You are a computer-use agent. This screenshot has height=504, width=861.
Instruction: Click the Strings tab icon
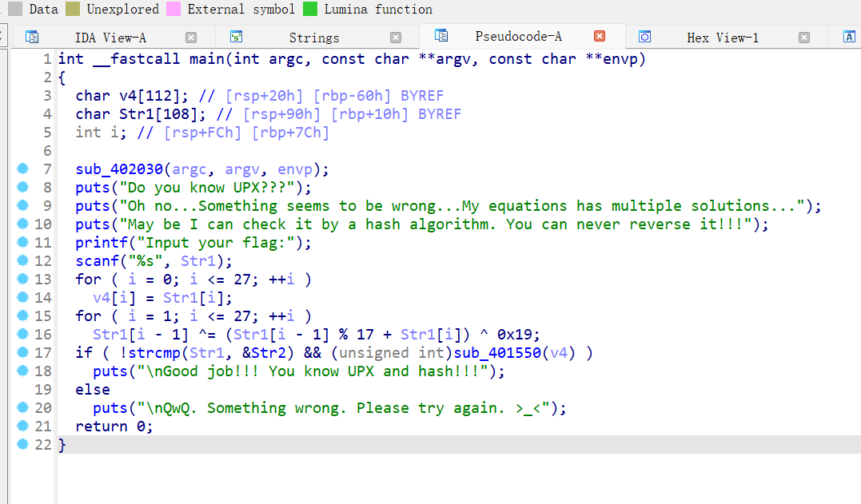(x=236, y=38)
